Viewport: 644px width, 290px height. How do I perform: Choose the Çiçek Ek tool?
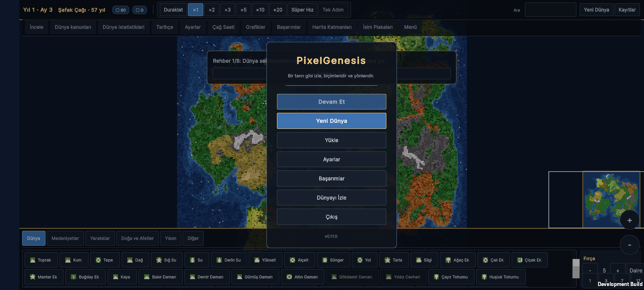(530, 260)
